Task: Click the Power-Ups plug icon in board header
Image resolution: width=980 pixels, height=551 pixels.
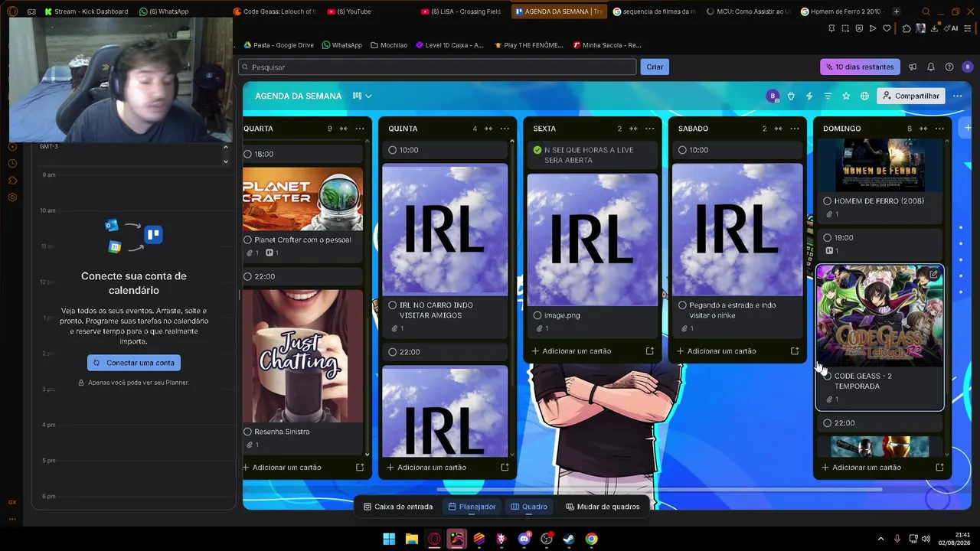Action: (791, 96)
